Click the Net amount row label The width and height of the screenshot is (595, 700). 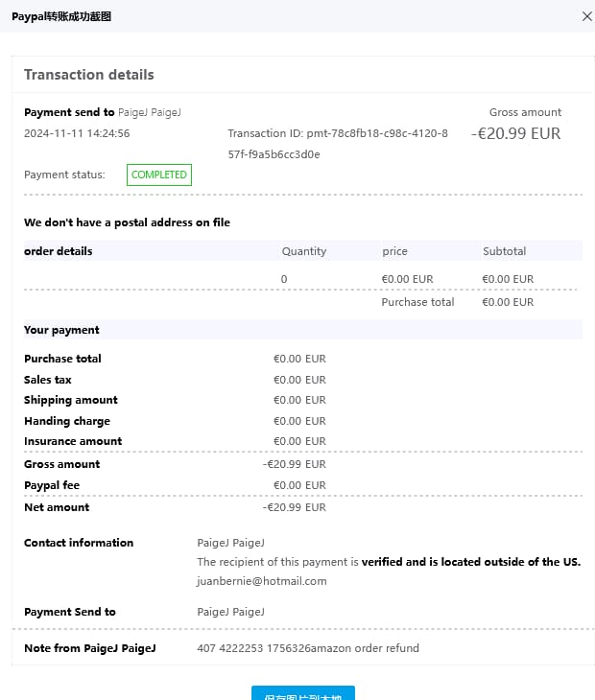57,507
